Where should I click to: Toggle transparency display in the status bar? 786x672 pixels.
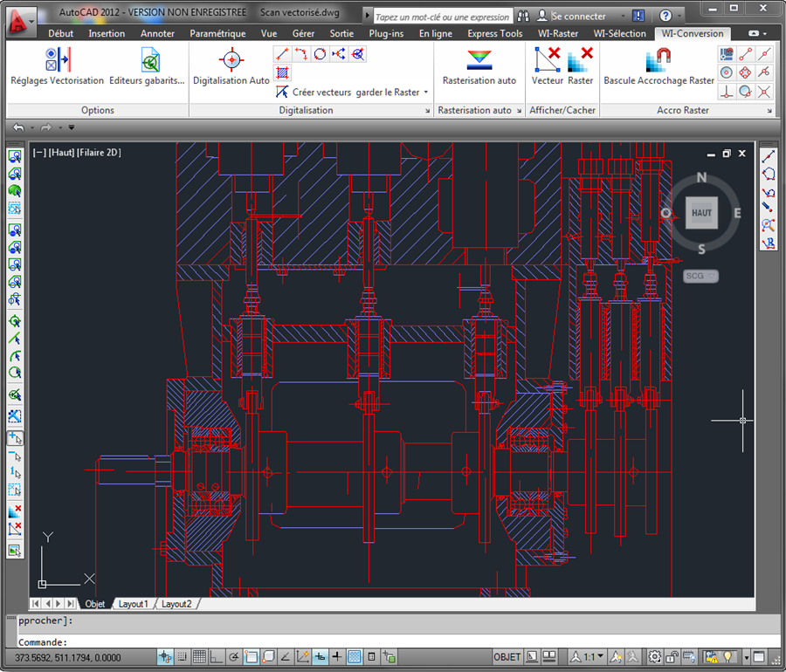point(355,656)
